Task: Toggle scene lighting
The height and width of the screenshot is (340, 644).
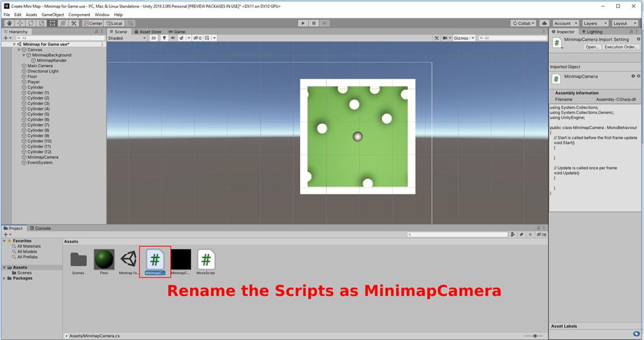Action: coord(164,38)
